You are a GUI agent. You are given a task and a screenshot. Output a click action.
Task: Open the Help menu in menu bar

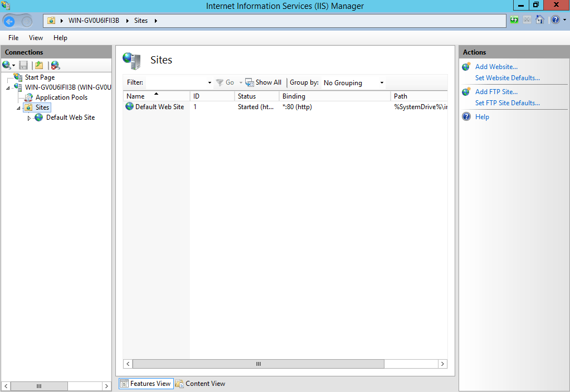coord(60,38)
